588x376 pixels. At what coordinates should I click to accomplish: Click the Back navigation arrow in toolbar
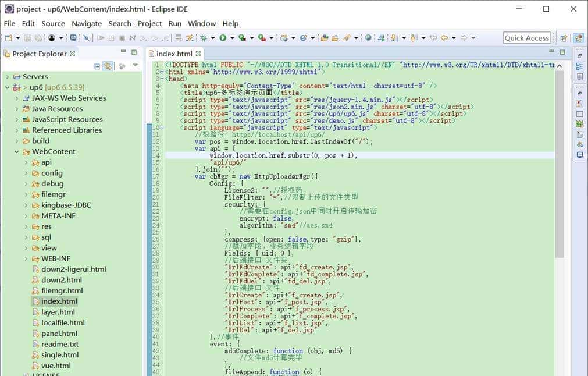pos(444,38)
